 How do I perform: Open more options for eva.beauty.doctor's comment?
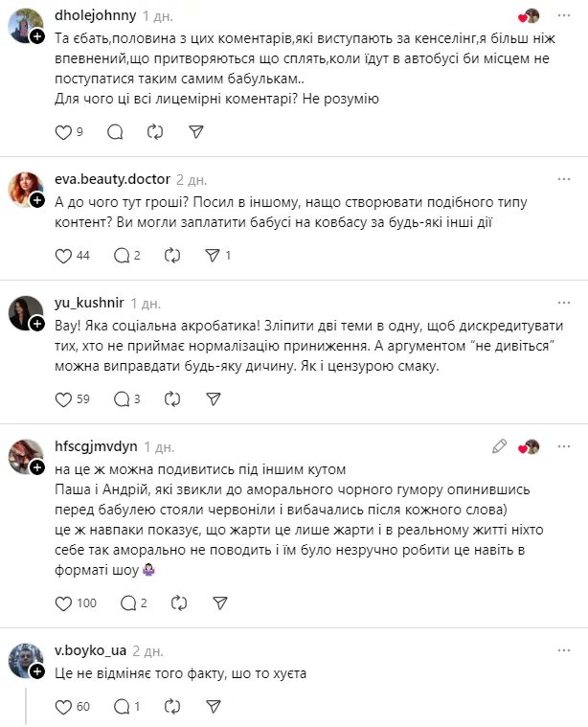[x=565, y=179]
